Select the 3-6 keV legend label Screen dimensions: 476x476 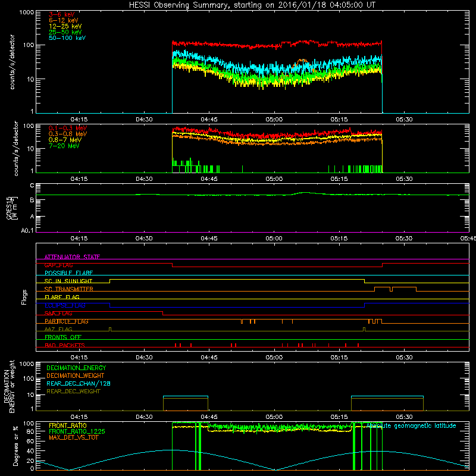(62, 14)
